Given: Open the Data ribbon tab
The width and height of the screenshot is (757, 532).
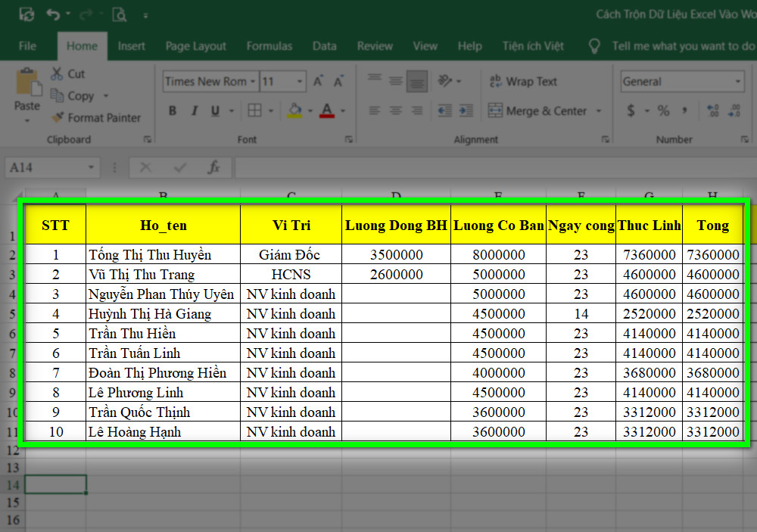Looking at the screenshot, I should (x=324, y=46).
